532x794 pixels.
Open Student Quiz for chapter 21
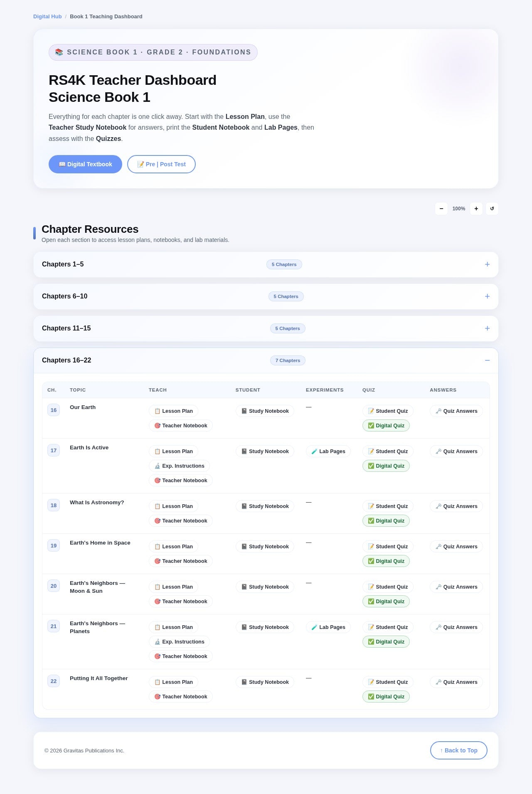click(388, 627)
